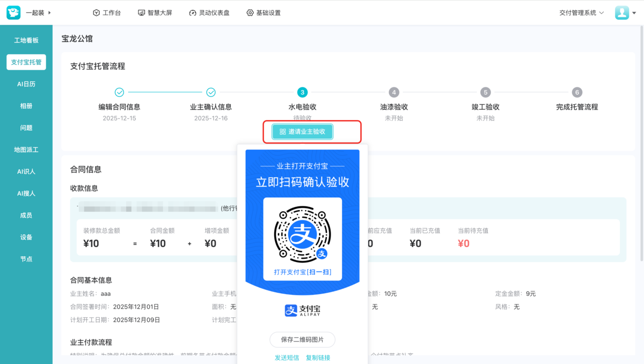Open 工地看板 in the sidebar
This screenshot has height=364, width=644.
click(x=26, y=40)
